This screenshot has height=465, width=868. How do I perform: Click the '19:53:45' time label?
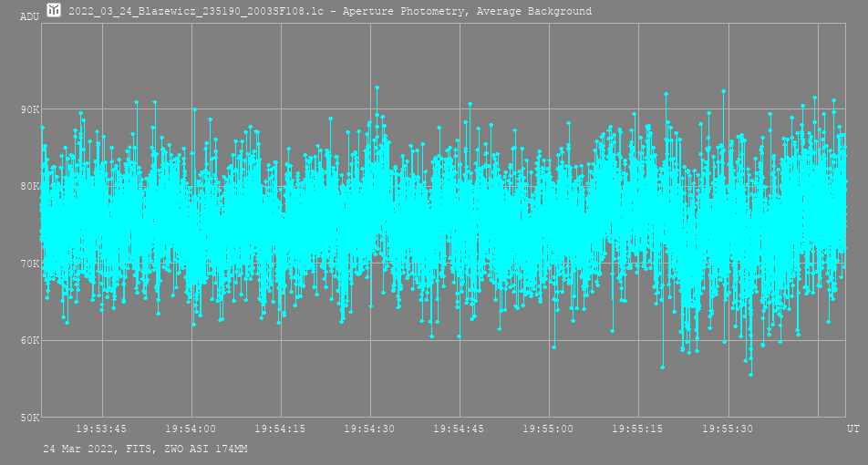(x=101, y=429)
